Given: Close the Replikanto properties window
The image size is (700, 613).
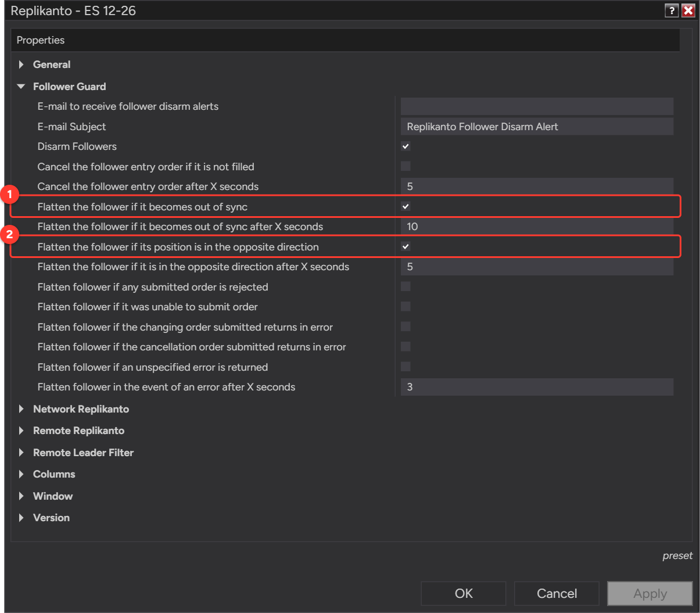Looking at the screenshot, I should (x=688, y=10).
